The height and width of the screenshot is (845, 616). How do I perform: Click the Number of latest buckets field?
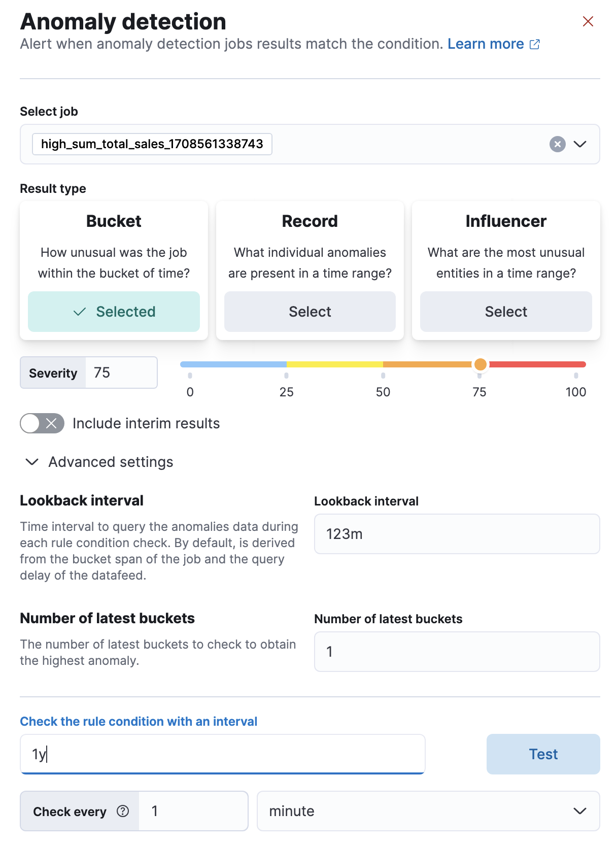[457, 652]
